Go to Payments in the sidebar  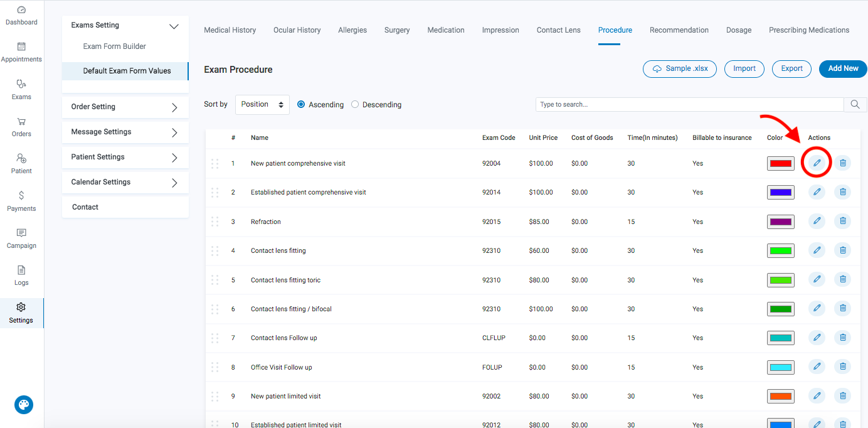pos(21,201)
